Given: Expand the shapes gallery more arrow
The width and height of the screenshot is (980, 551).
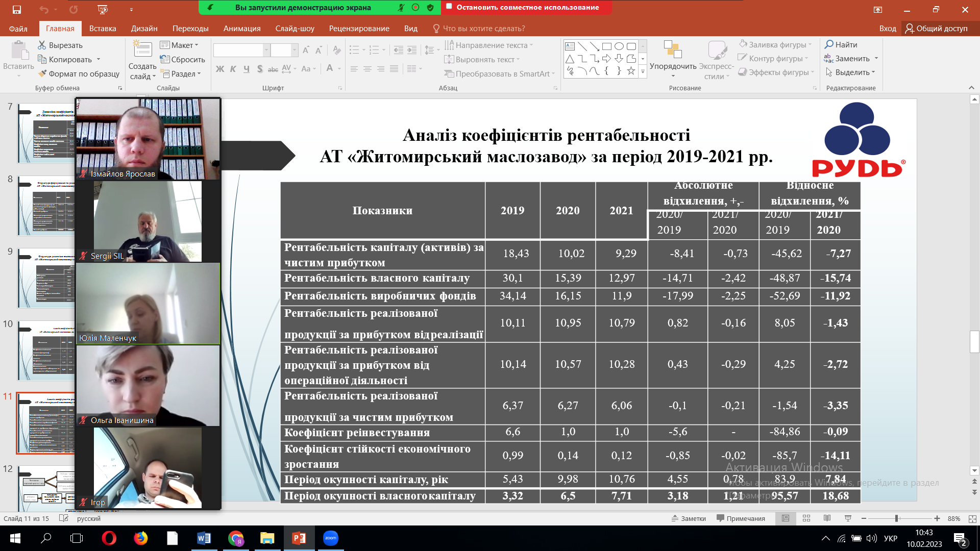Looking at the screenshot, I should pos(643,72).
